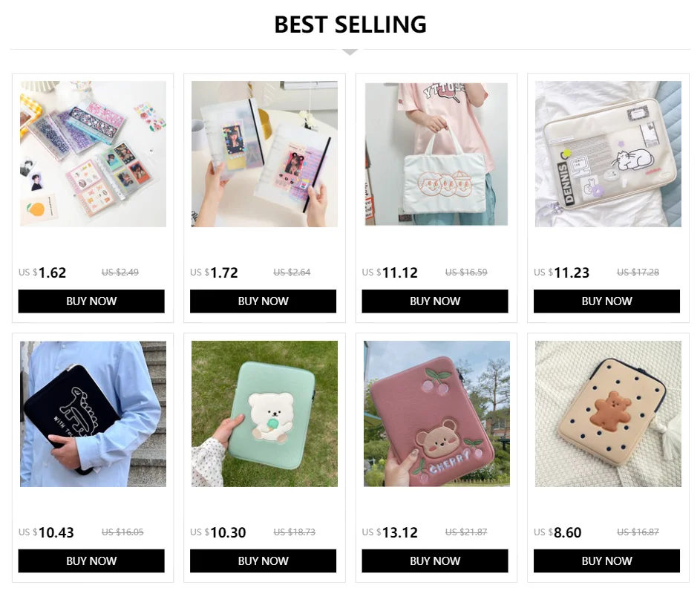
Task: Click Buy Now for the US $1.62 item
Action: coord(91,301)
